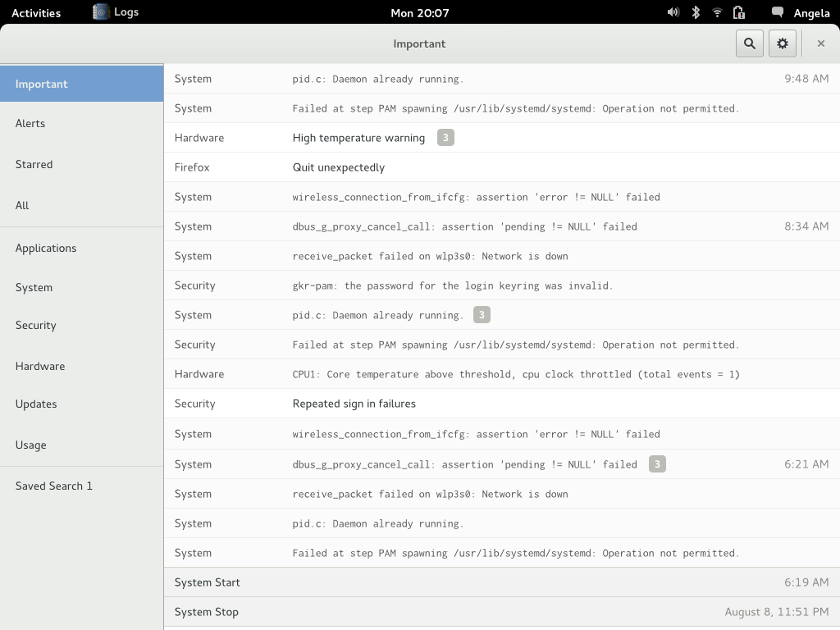
Task: Open the 8:34 AM dbus_g_proxy_cancel_call entry
Action: tap(502, 226)
